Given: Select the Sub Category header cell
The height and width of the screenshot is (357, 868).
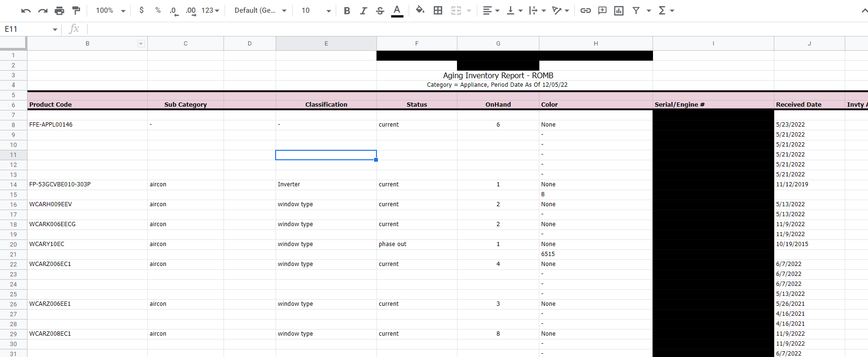Looking at the screenshot, I should pyautogui.click(x=186, y=105).
